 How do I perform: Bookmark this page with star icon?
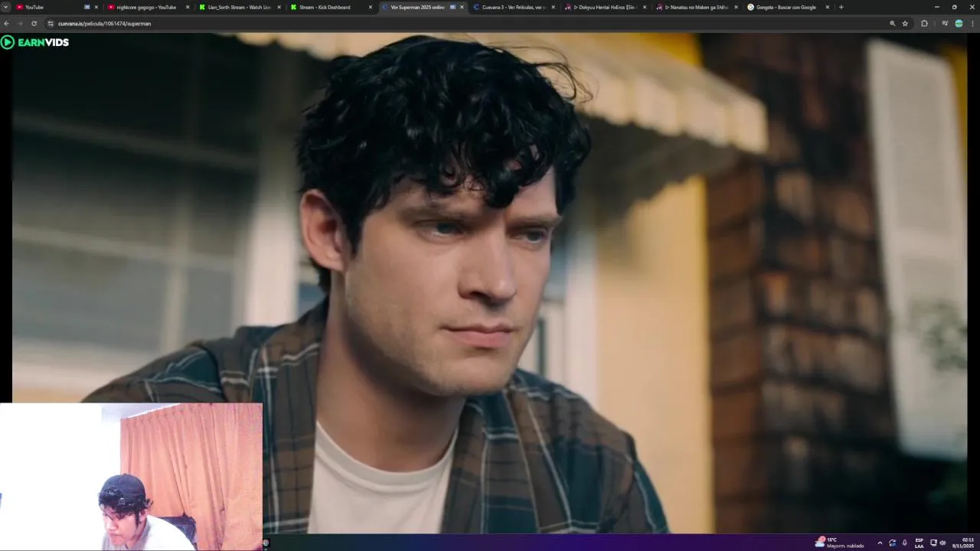(905, 24)
